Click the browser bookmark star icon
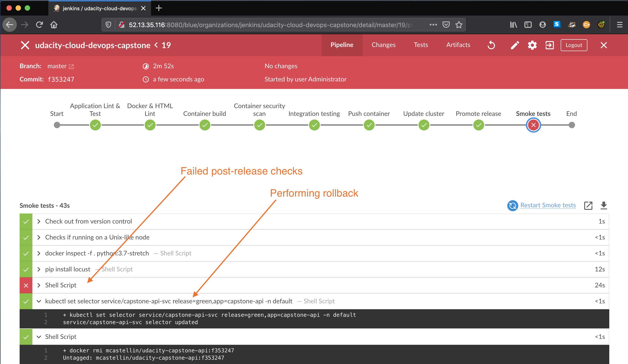 click(x=459, y=25)
